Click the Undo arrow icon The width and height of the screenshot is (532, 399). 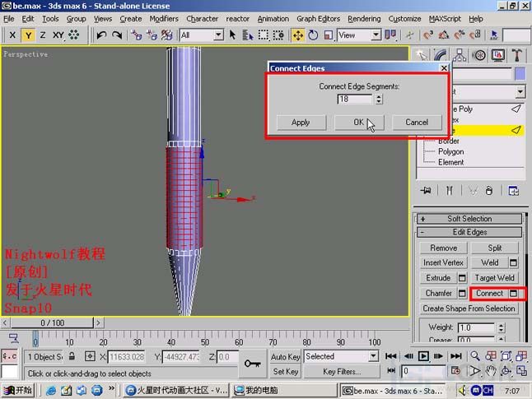(x=101, y=35)
